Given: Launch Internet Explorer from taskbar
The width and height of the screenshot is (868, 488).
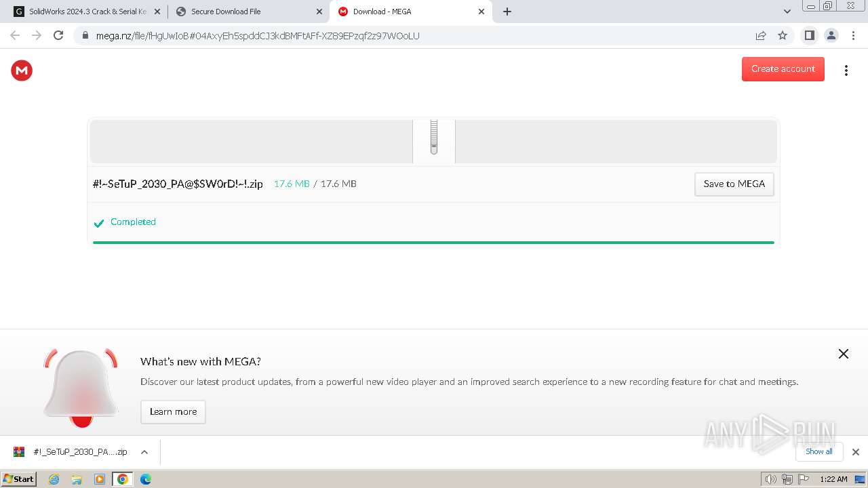Looking at the screenshot, I should tap(54, 479).
